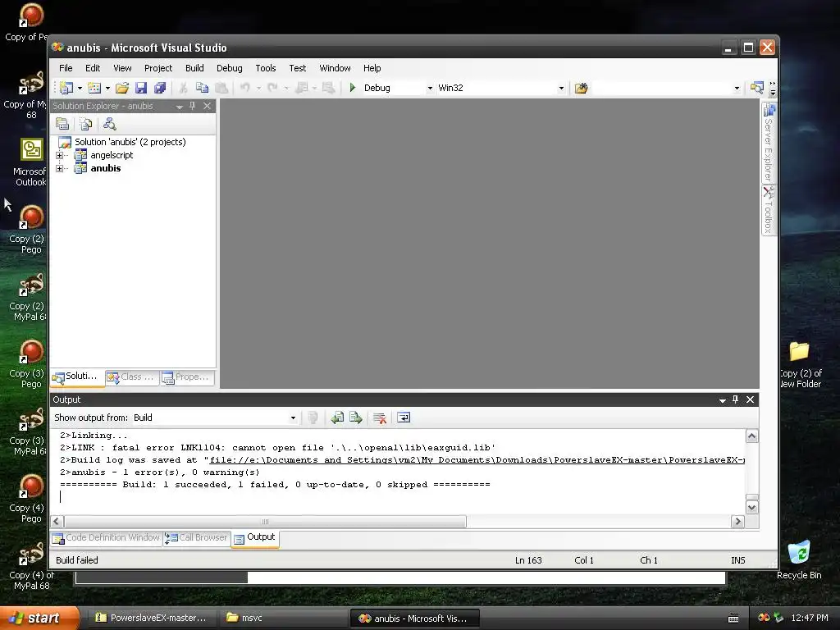Click the Show All Files icon
This screenshot has height=630, width=840.
tap(85, 125)
